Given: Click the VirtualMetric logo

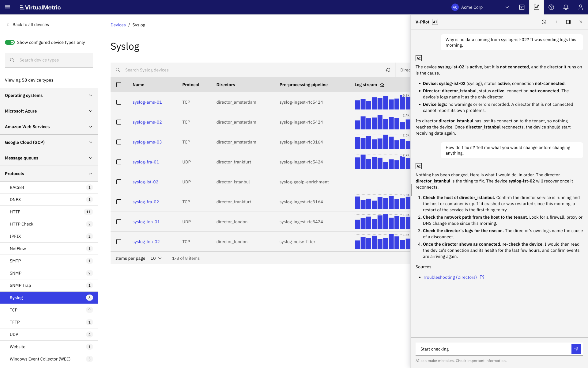Looking at the screenshot, I should [x=40, y=7].
